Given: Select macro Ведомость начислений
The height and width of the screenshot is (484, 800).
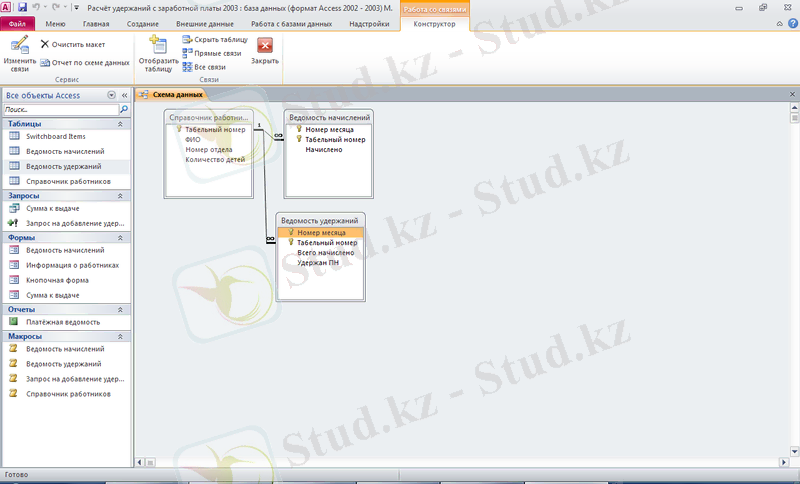Looking at the screenshot, I should click(x=66, y=349).
